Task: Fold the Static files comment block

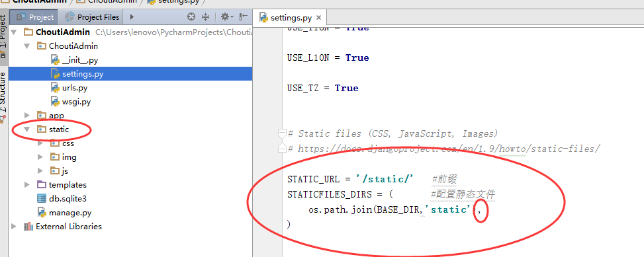Action: 282,133
